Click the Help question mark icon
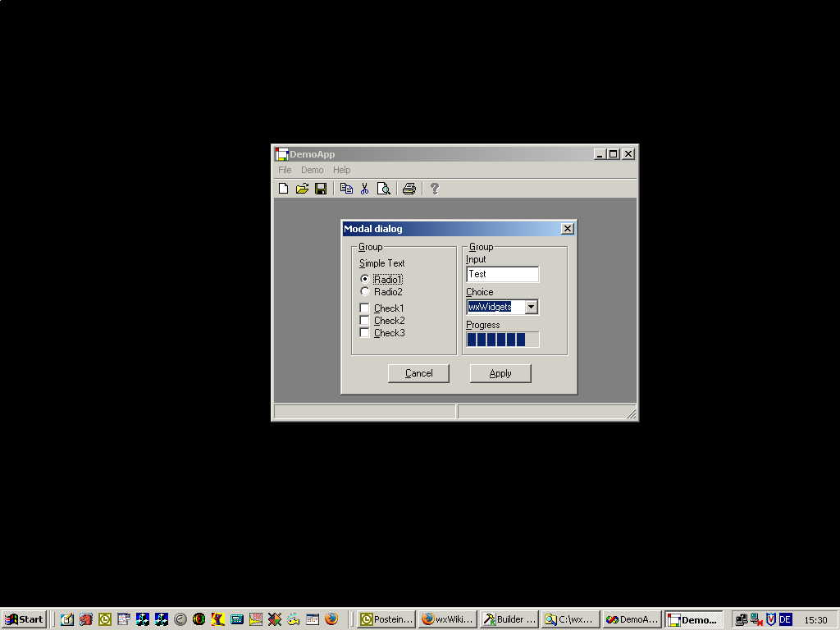The image size is (840, 630). coord(435,189)
